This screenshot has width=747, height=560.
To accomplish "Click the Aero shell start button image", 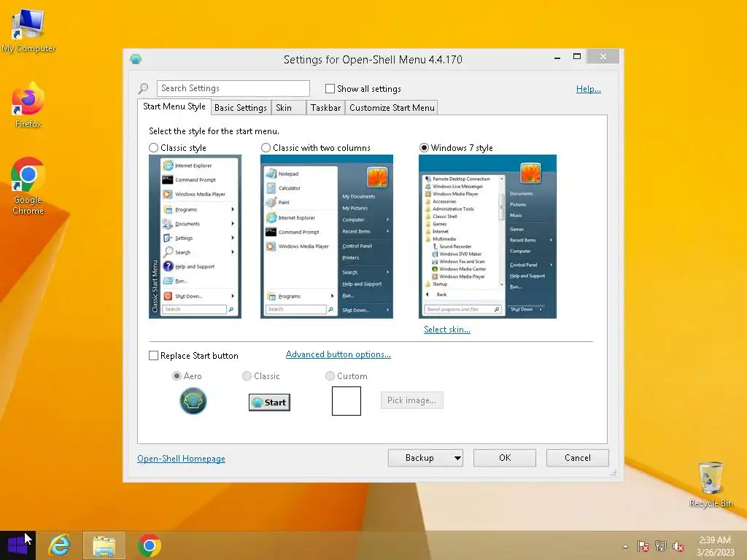I will 193,401.
